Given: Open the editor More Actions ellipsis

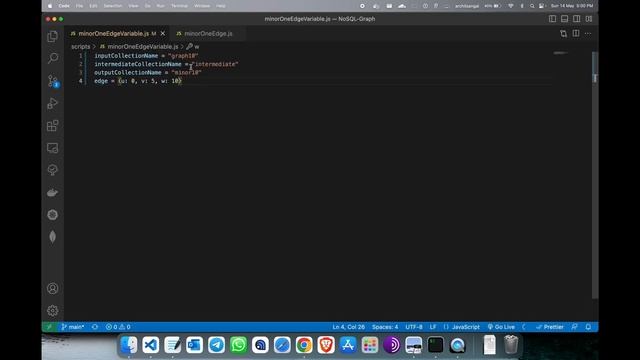Looking at the screenshot, I should tap(588, 33).
